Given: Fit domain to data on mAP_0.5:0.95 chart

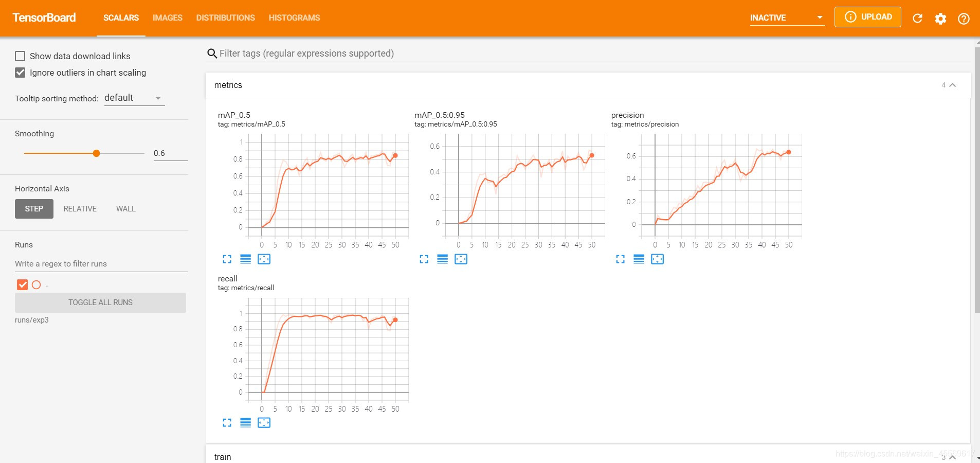Looking at the screenshot, I should pos(461,259).
